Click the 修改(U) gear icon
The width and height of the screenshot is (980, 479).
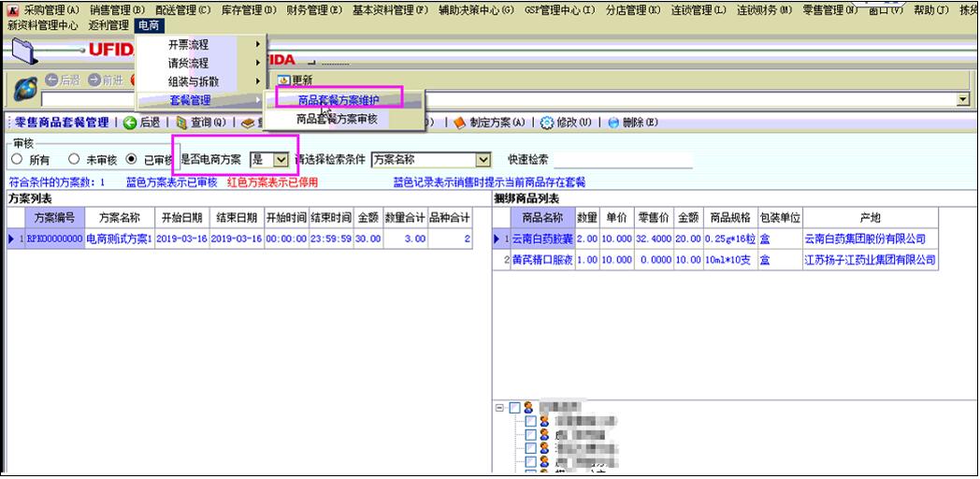click(547, 123)
